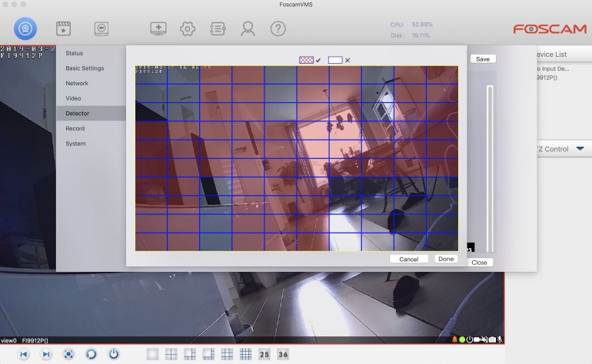The image size is (592, 364).
Task: Select the empty area-clear mode box
Action: pyautogui.click(x=335, y=60)
